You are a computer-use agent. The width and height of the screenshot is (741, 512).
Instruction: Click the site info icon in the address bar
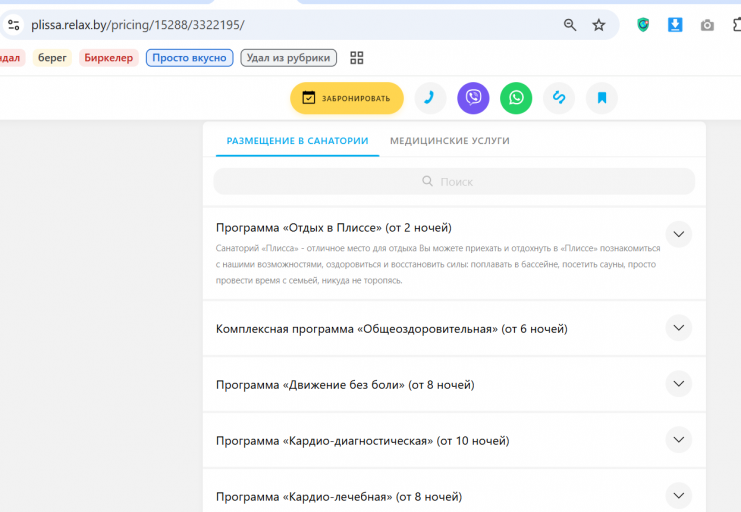13,25
